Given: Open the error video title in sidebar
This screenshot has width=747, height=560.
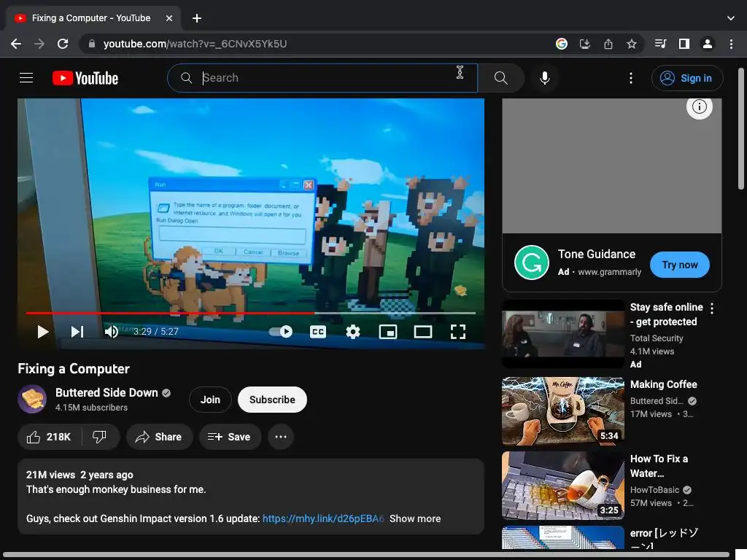Looking at the screenshot, I should [x=664, y=538].
